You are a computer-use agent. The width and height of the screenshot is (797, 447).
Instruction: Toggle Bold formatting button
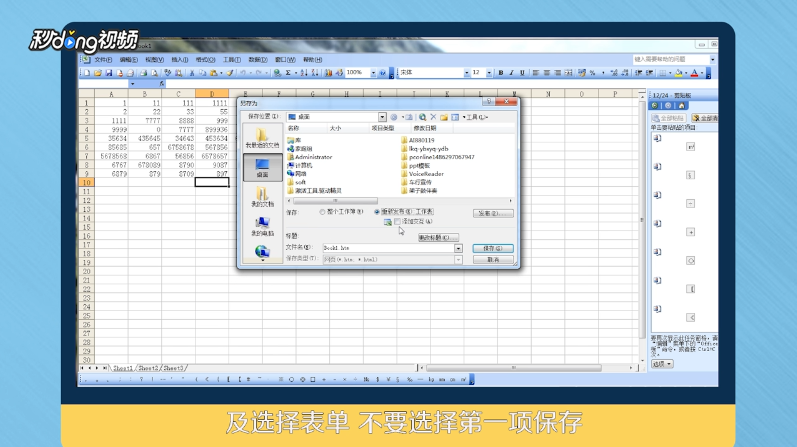(x=501, y=73)
